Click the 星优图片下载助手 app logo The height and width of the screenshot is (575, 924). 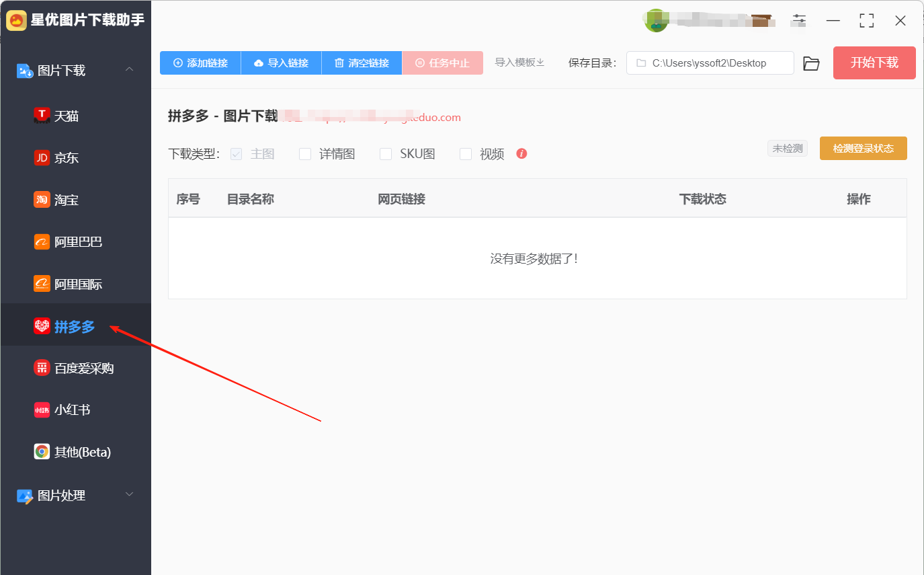[17, 20]
